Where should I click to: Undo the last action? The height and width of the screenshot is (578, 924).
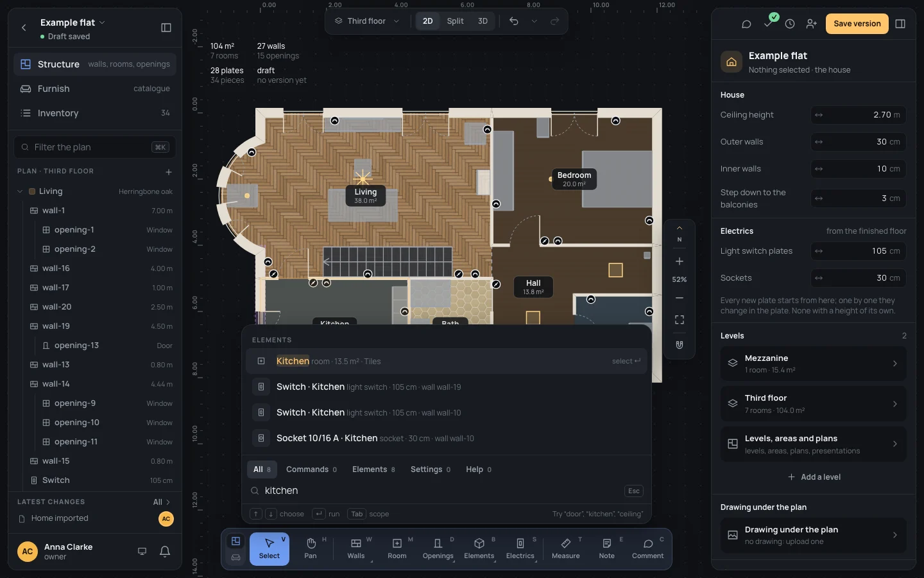pyautogui.click(x=514, y=21)
